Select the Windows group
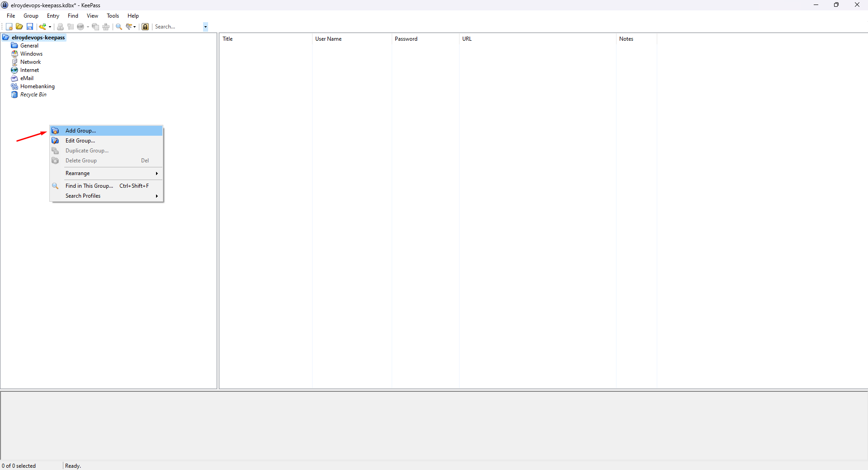 (x=31, y=54)
